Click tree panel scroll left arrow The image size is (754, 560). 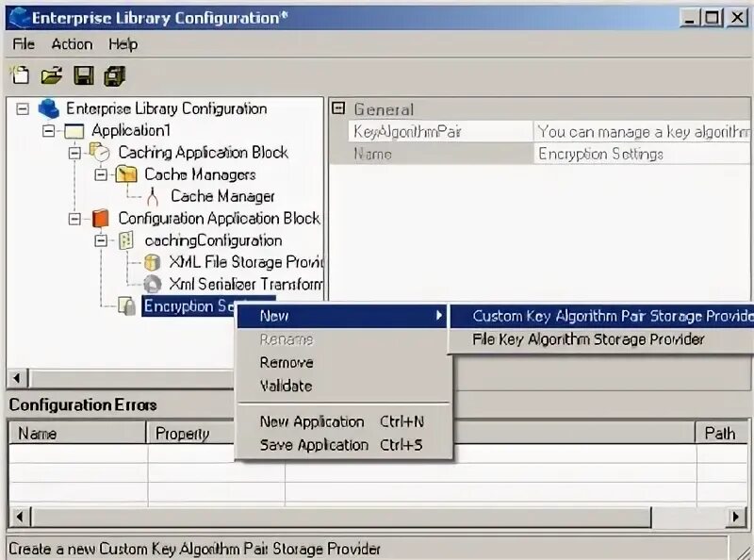click(x=18, y=378)
